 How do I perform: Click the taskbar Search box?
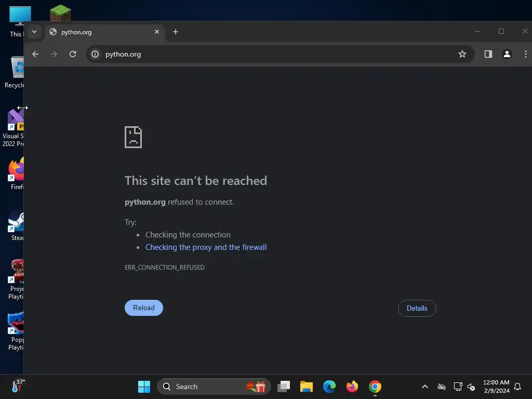214,387
